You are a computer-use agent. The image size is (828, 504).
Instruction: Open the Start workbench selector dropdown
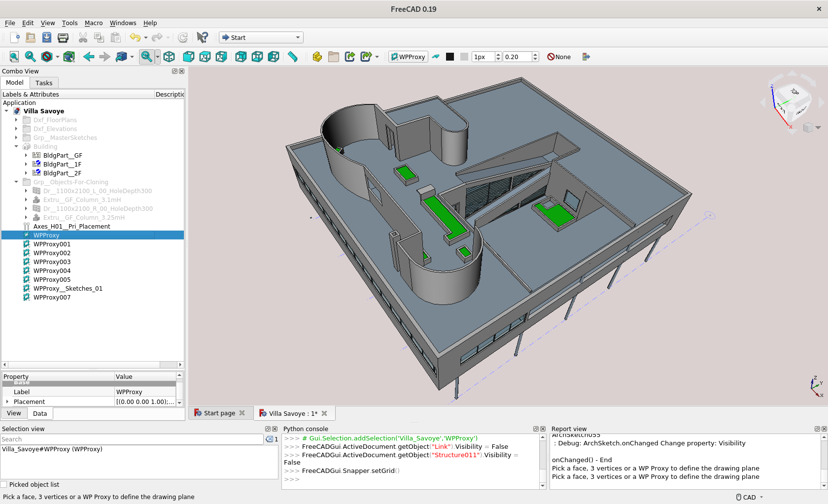coord(261,37)
